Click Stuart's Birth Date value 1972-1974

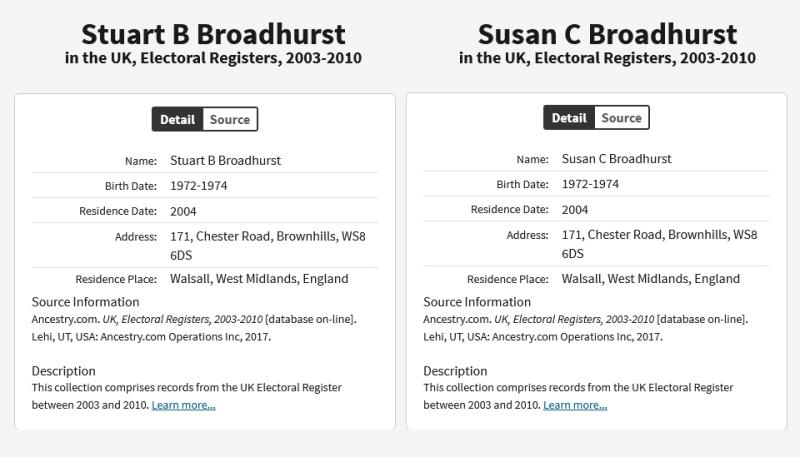point(198,186)
